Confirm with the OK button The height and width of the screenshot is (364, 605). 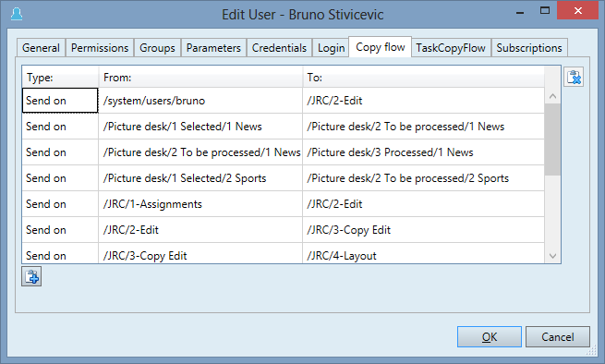[x=490, y=337]
